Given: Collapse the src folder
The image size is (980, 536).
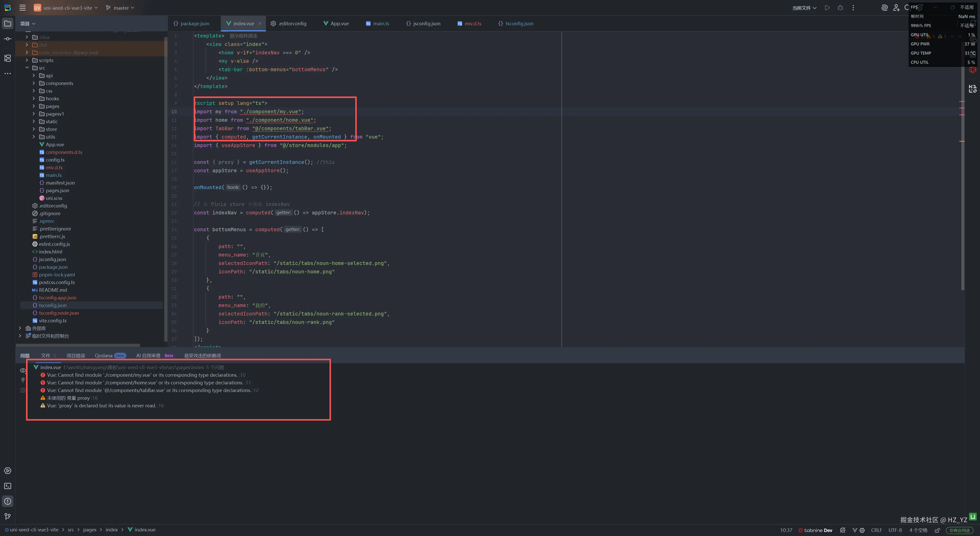Looking at the screenshot, I should 27,68.
